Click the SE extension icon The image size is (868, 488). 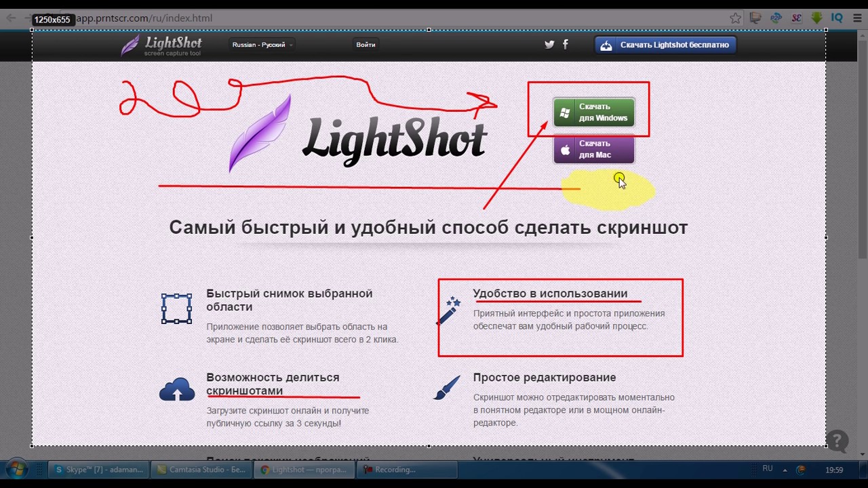797,18
